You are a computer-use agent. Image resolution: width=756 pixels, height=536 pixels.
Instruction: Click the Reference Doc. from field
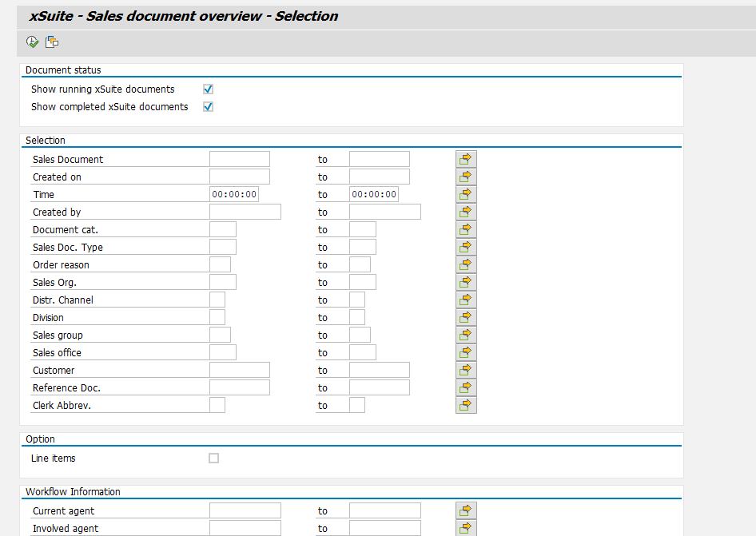239,387
